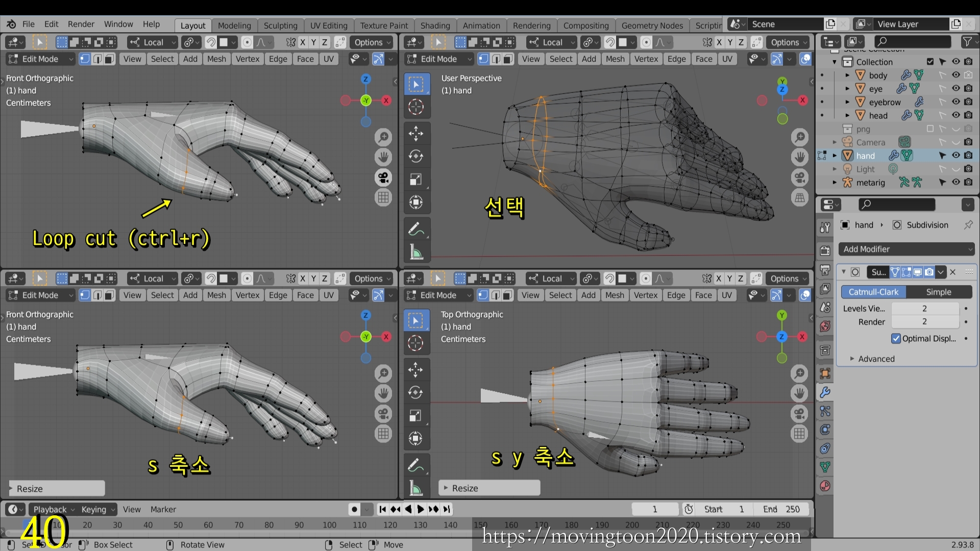Switch to the UV Editing workspace tab
The width and height of the screenshot is (980, 551).
point(329,26)
